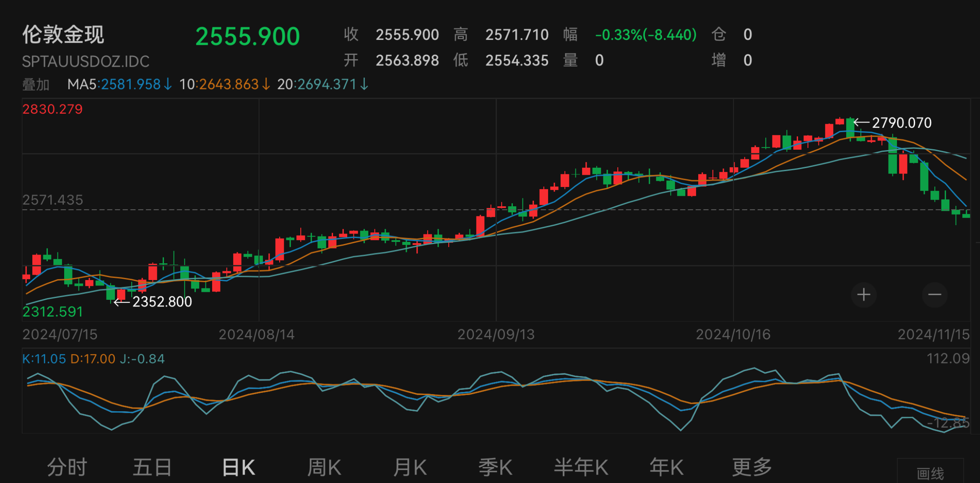Click the KDJ indicator label K:11.05
This screenshot has width=980, height=483.
tap(44, 359)
